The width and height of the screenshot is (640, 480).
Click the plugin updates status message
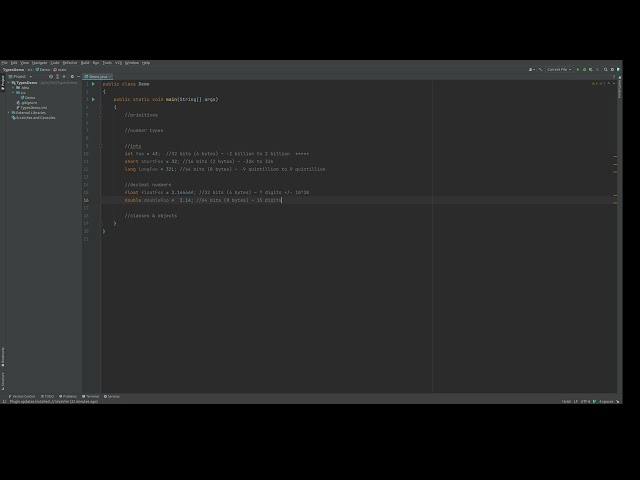tap(53, 402)
